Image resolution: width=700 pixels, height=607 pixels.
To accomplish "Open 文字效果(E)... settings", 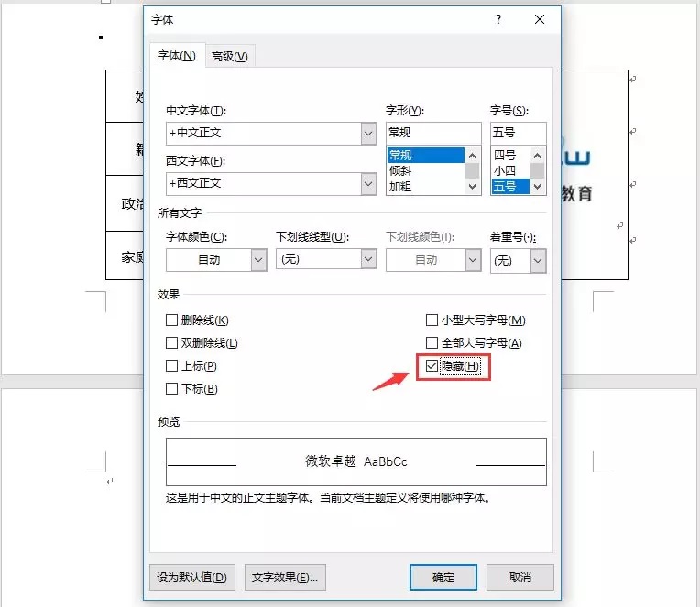I will pos(285,577).
